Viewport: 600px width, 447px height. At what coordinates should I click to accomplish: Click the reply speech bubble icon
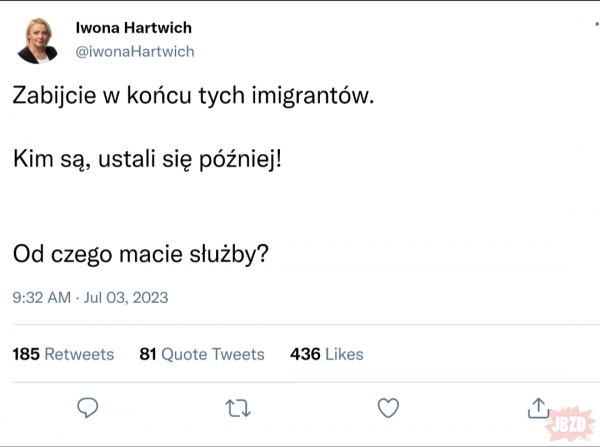[88, 407]
